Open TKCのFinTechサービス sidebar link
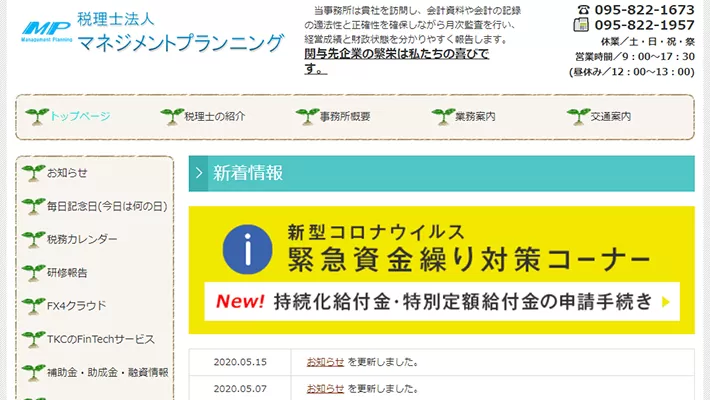Screen dimensions: 710x400 click(100, 339)
